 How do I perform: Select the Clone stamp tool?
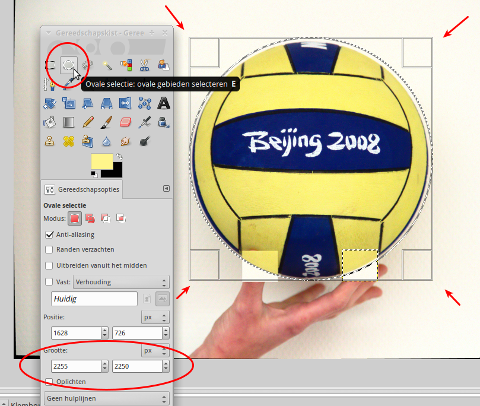(50, 141)
